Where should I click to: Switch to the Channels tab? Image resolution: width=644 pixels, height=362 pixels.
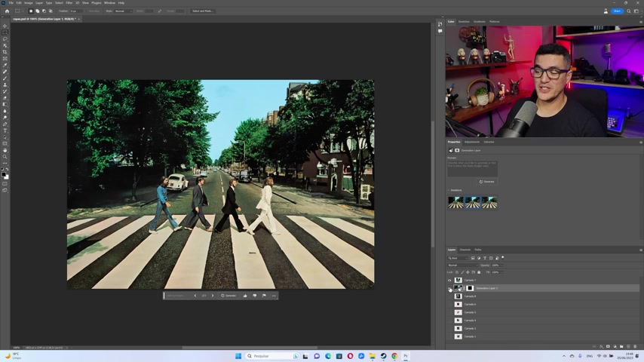(465, 250)
